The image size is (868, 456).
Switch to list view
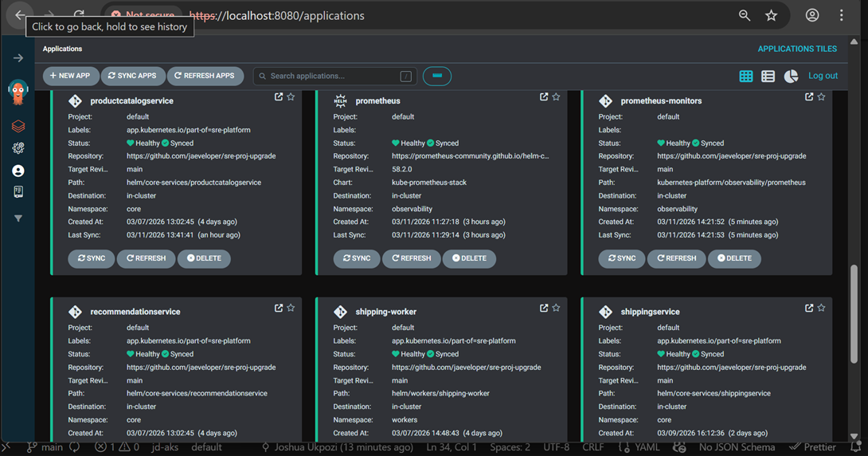(768, 76)
